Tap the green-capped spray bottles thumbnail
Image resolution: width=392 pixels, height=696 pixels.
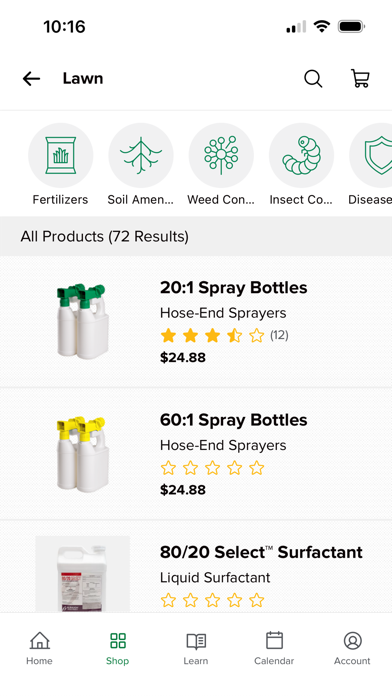tap(83, 321)
